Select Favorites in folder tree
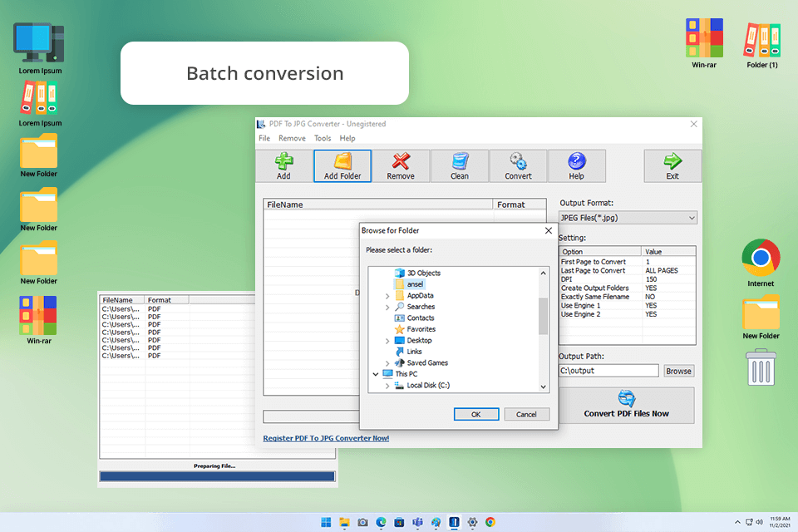Screen dimensions: 798x532 point(416,329)
